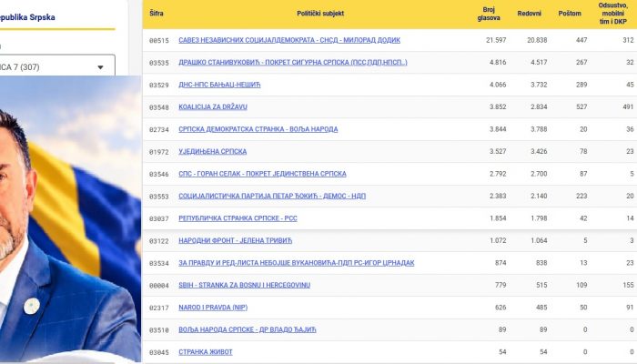The height and width of the screenshot is (364, 637).
Task: Click the politician photo thumbnail
Action: tap(70, 219)
